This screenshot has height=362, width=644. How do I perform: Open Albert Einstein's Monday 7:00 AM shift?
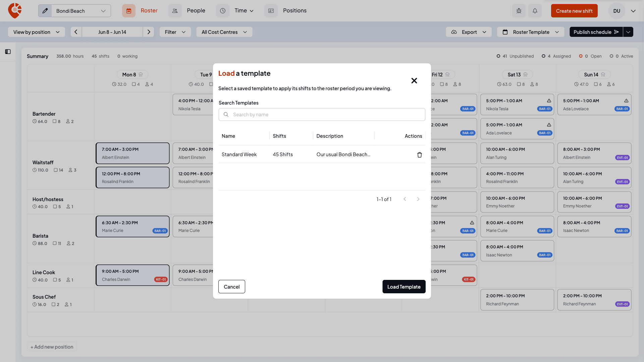(132, 153)
